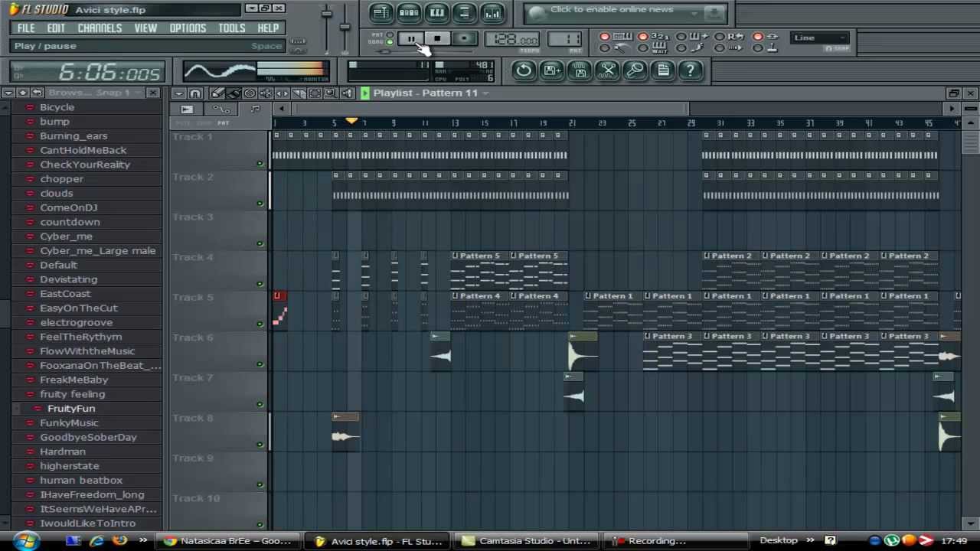This screenshot has width=980, height=551.
Task: Toggle the browser view icon
Action: (464, 12)
